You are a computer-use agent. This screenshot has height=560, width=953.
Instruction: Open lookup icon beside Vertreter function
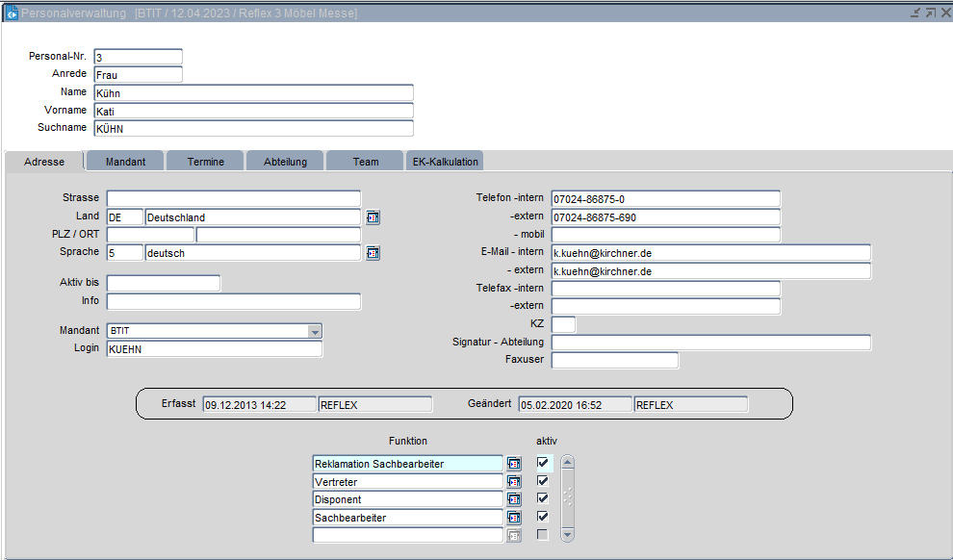(x=514, y=482)
